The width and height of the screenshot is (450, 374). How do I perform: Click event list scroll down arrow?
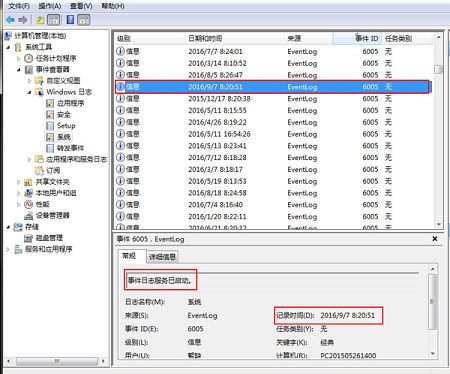(x=439, y=224)
